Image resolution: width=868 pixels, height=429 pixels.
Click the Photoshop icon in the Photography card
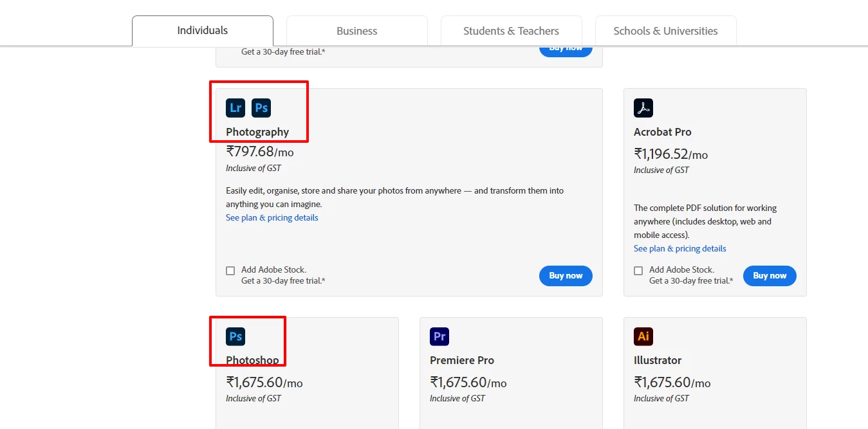261,108
